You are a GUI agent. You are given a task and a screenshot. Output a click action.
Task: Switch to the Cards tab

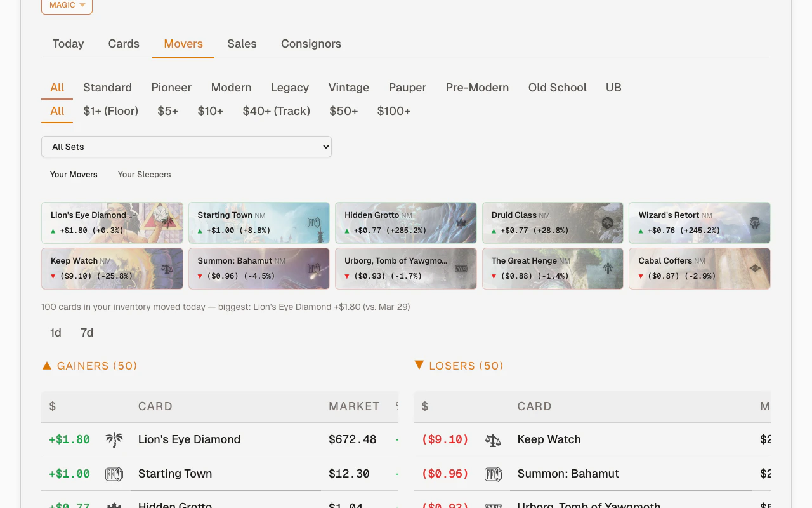coord(124,44)
